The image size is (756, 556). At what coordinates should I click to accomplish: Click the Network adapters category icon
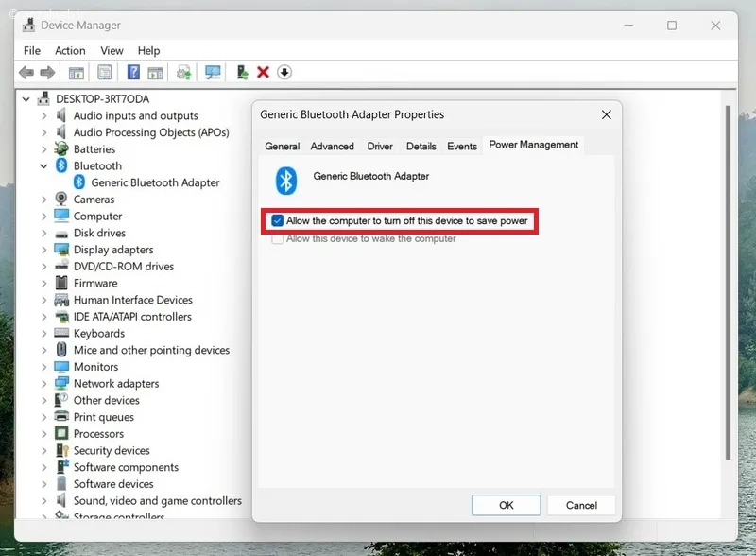[61, 383]
